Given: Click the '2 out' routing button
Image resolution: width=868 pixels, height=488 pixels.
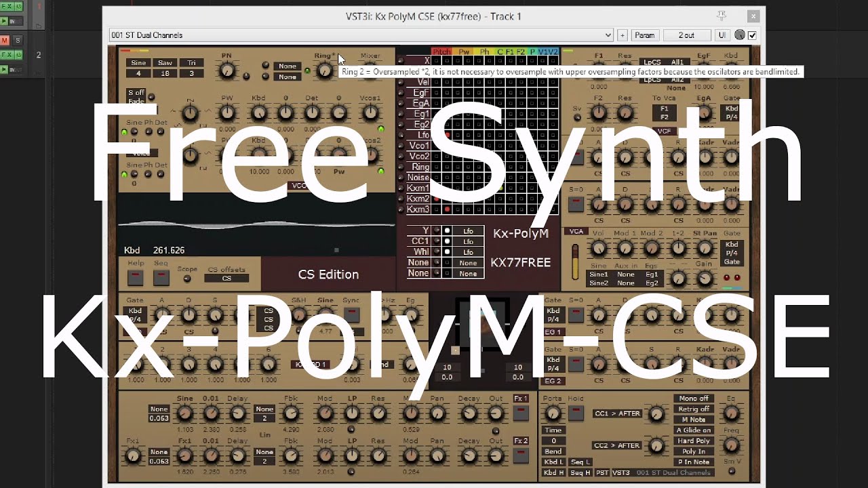Looking at the screenshot, I should click(x=686, y=35).
